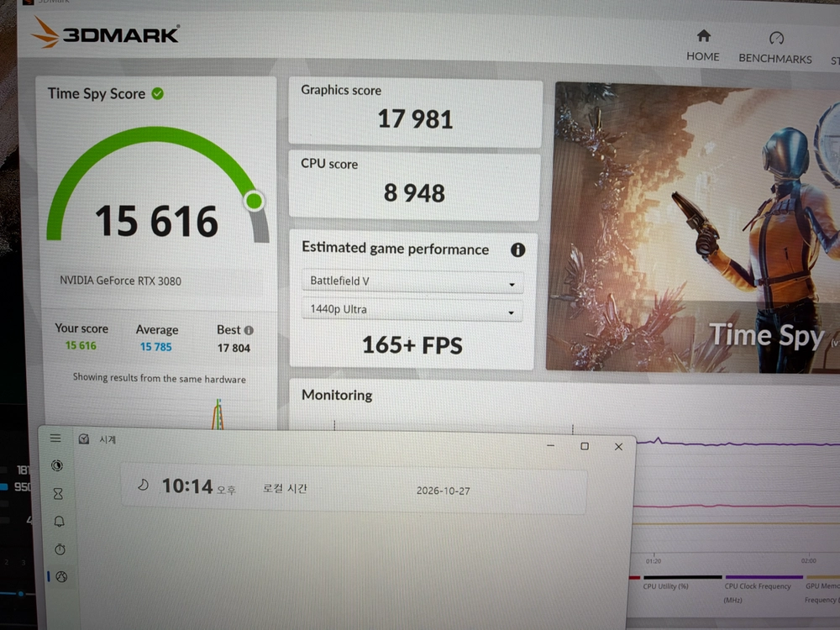Minimize the Clock window
Screen dimensions: 840x630
pos(551,446)
